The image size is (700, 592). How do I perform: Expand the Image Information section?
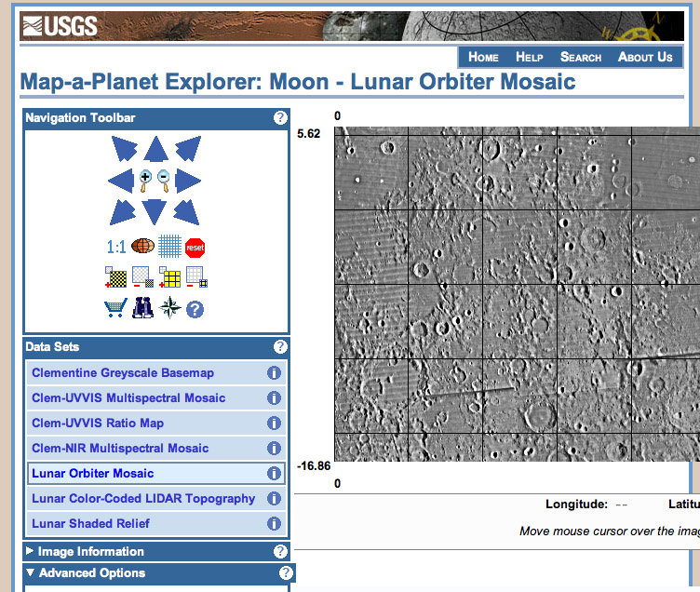[90, 552]
